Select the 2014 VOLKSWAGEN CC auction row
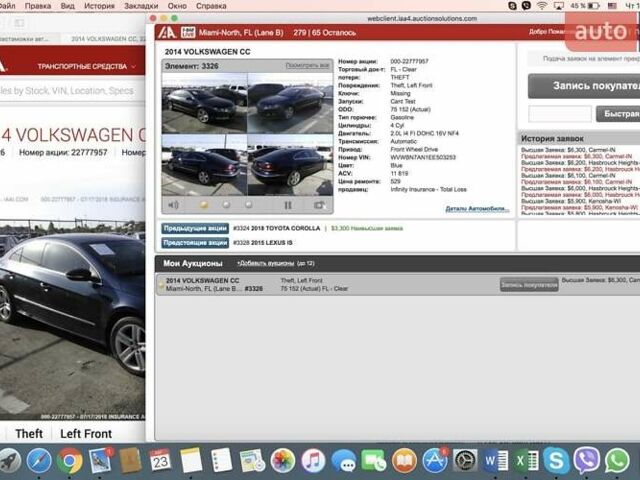640x480 pixels. (x=398, y=284)
